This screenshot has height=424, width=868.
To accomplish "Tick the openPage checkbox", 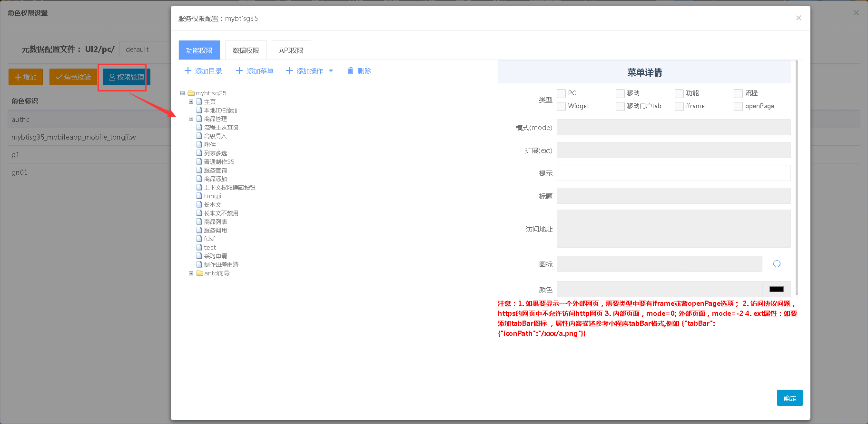I will 739,106.
